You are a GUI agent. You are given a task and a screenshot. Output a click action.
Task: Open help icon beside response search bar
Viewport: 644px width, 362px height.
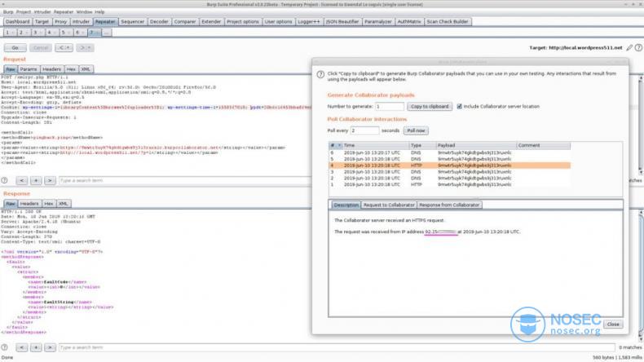[5, 347]
